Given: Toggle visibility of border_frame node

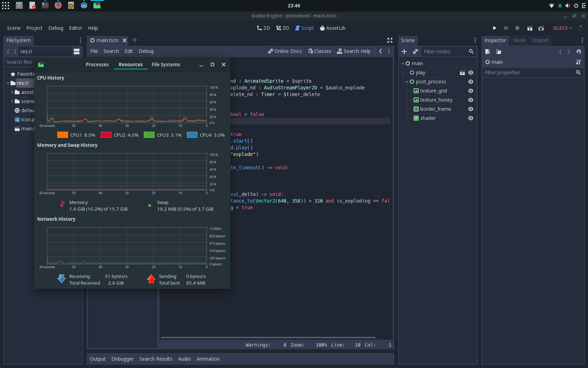Looking at the screenshot, I should click(x=471, y=109).
